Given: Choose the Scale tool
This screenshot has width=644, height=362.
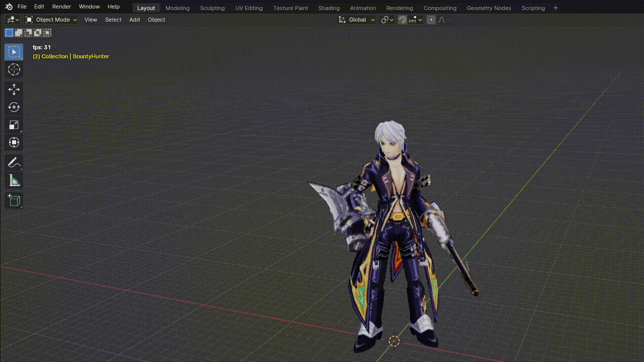Looking at the screenshot, I should click(14, 125).
